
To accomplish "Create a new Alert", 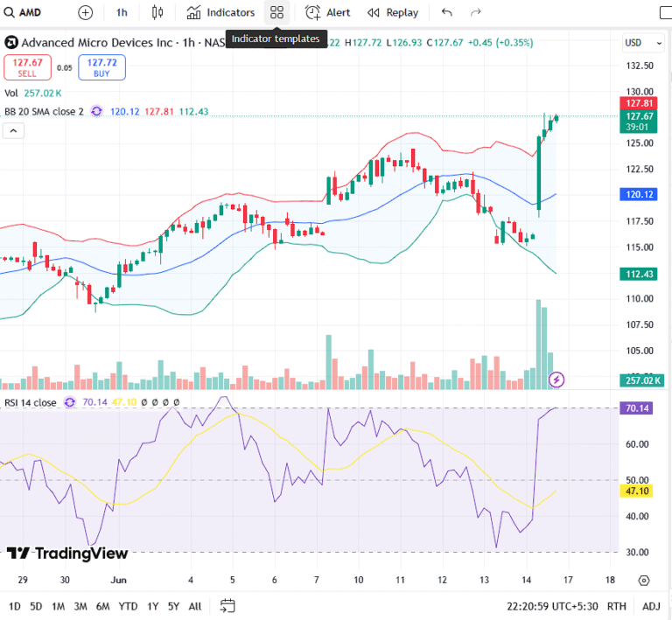I will click(x=327, y=13).
